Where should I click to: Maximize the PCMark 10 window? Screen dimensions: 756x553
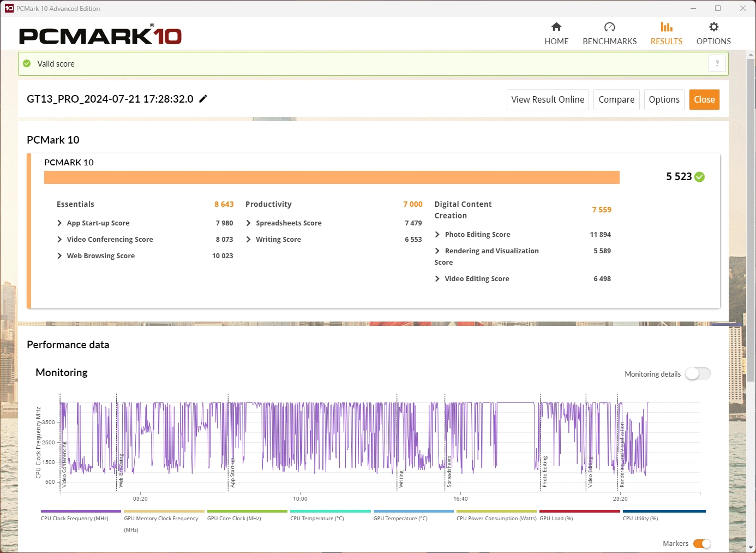click(718, 8)
